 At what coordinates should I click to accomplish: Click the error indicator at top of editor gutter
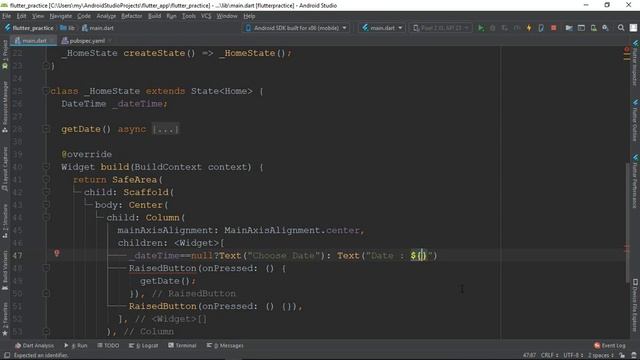coord(627,49)
